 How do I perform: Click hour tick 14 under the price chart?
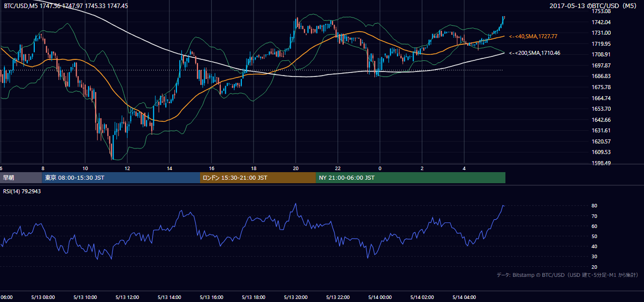(169, 169)
